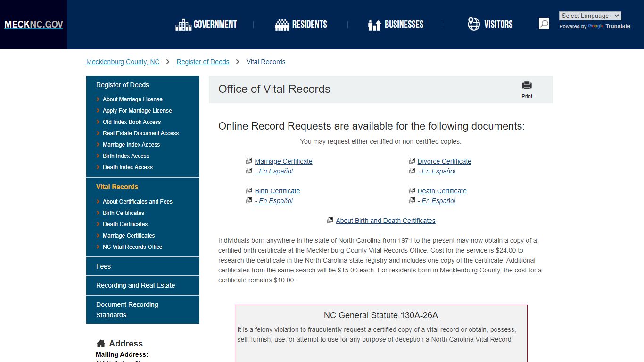Open Birth Certificates in sidebar
This screenshot has height=362, width=644.
(124, 213)
